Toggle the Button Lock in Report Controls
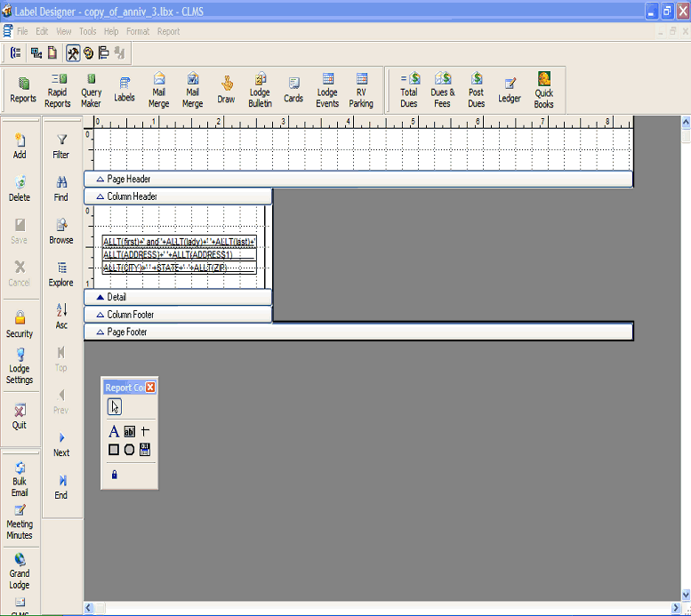The image size is (691, 616). 114,475
